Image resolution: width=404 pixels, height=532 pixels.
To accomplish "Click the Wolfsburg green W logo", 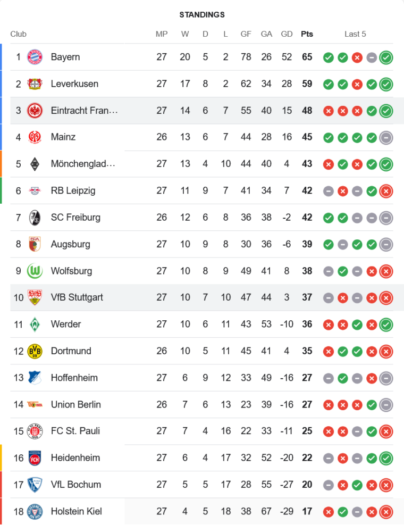I will tap(35, 271).
